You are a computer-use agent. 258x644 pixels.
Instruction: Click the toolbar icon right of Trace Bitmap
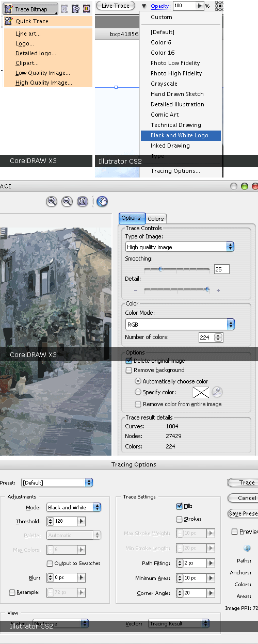click(64, 9)
